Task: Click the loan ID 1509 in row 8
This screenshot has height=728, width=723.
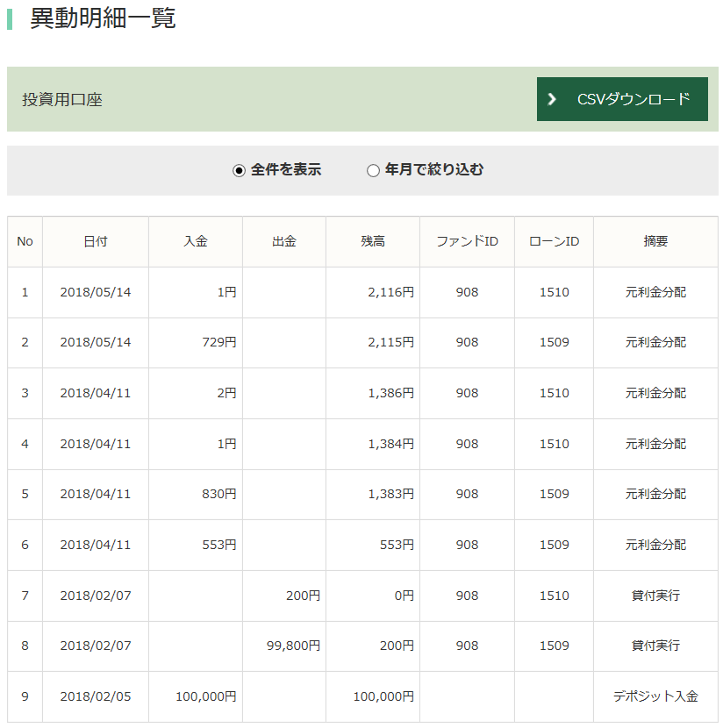Action: pos(554,646)
